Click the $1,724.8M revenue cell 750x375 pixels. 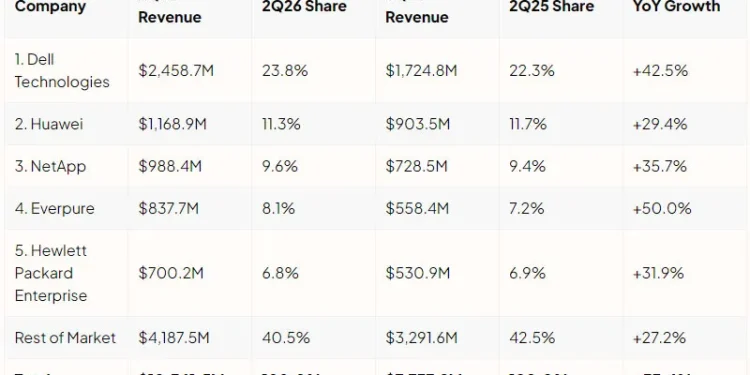[421, 71]
